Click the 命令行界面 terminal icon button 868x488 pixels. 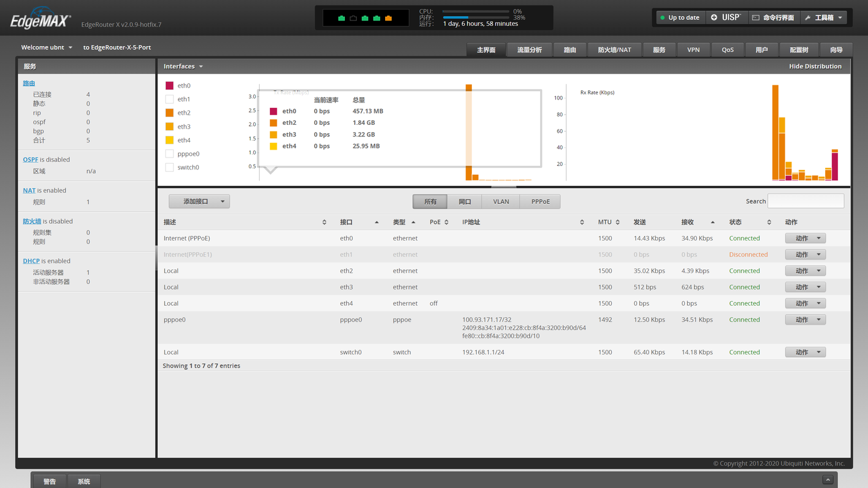(x=756, y=17)
